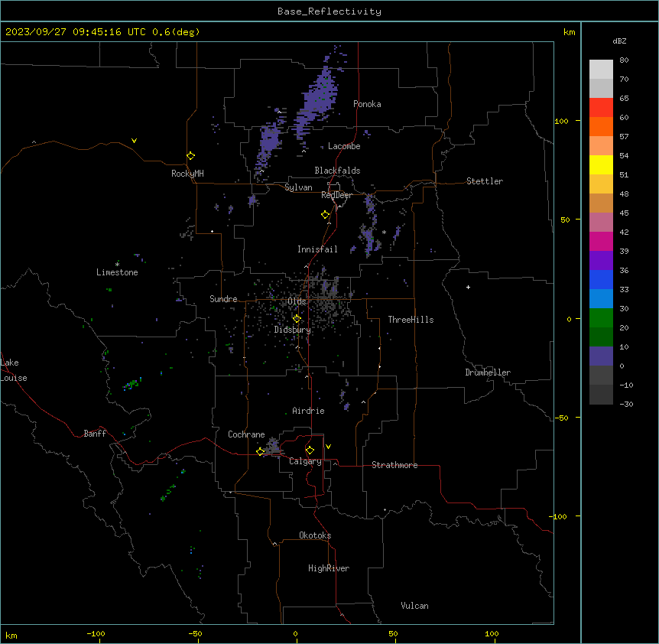Click the yellow diamond marker south of RedDeer
Image resolution: width=659 pixels, height=644 pixels.
click(325, 215)
